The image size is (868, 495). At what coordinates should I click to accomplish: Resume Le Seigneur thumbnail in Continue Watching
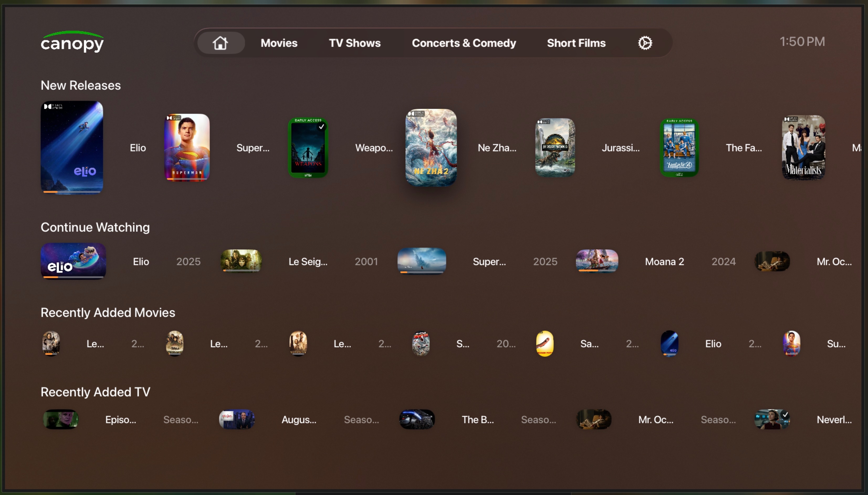241,261
